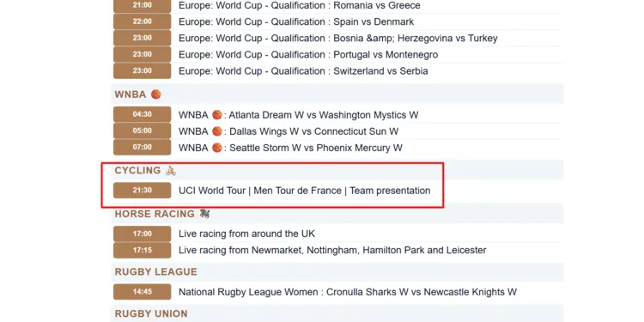Click the horse icon beside HORSE RACING

204,214
